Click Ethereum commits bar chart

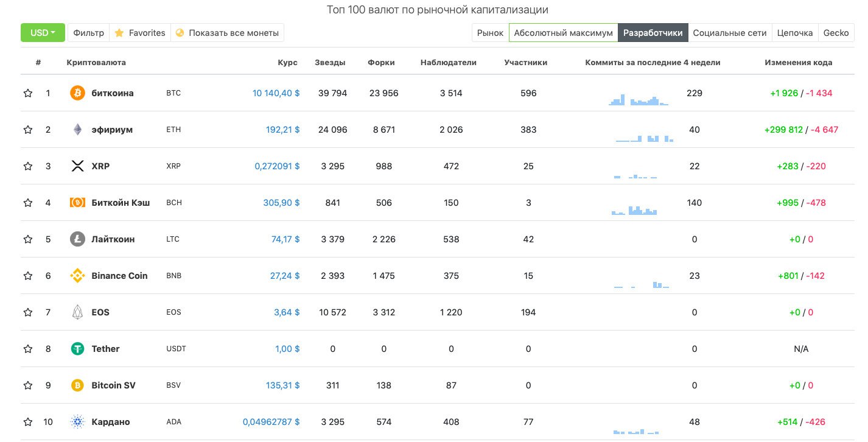[x=645, y=138]
